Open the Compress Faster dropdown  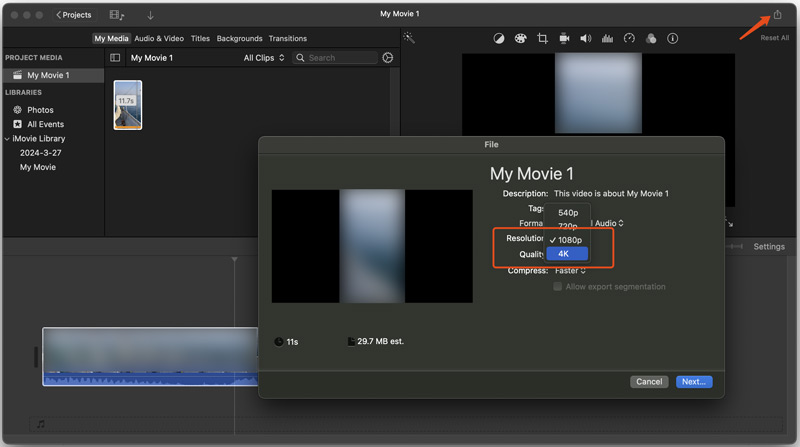(x=570, y=270)
